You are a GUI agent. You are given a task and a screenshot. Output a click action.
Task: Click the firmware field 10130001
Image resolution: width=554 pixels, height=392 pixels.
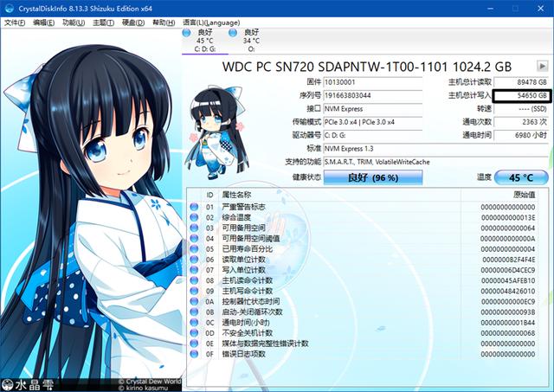tap(373, 82)
